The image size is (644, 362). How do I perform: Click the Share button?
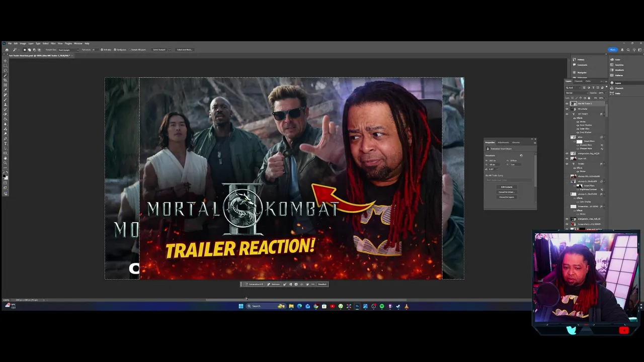tap(612, 50)
